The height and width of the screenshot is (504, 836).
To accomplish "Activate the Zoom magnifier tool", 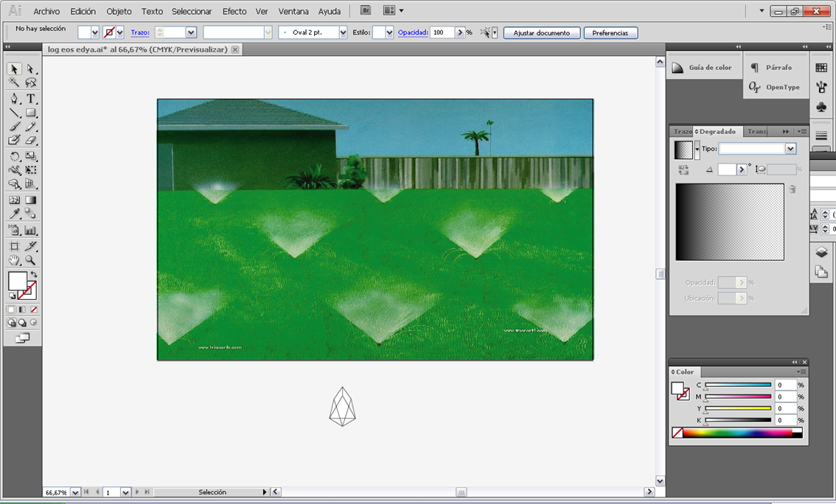I will pyautogui.click(x=31, y=260).
